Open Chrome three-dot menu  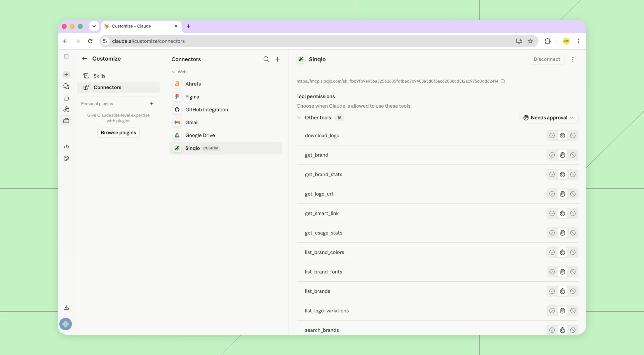[x=579, y=41]
